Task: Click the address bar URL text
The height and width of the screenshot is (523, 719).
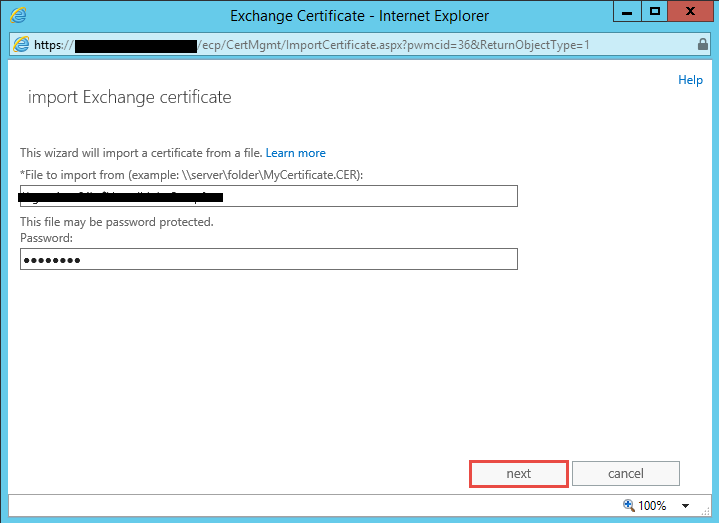Action: 312,45
